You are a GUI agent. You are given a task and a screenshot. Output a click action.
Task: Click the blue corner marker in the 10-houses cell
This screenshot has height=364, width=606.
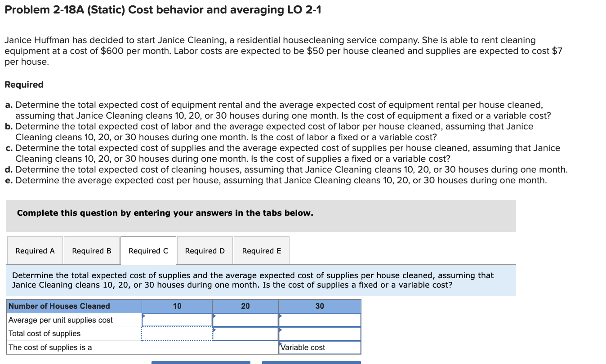[x=144, y=315]
